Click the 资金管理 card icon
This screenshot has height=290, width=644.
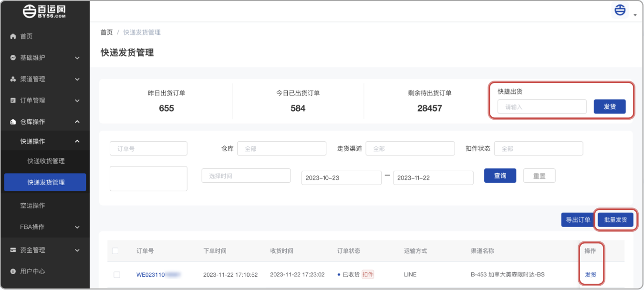pos(13,250)
